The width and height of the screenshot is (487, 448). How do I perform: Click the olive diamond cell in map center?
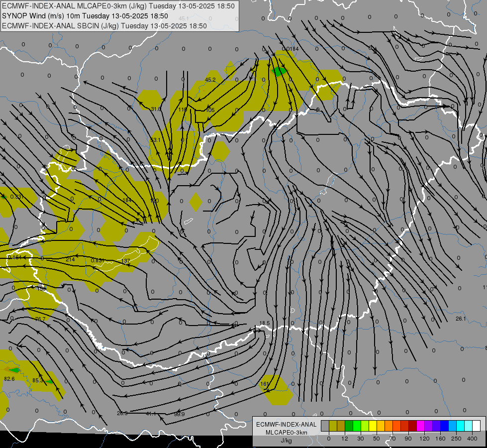(x=195, y=202)
